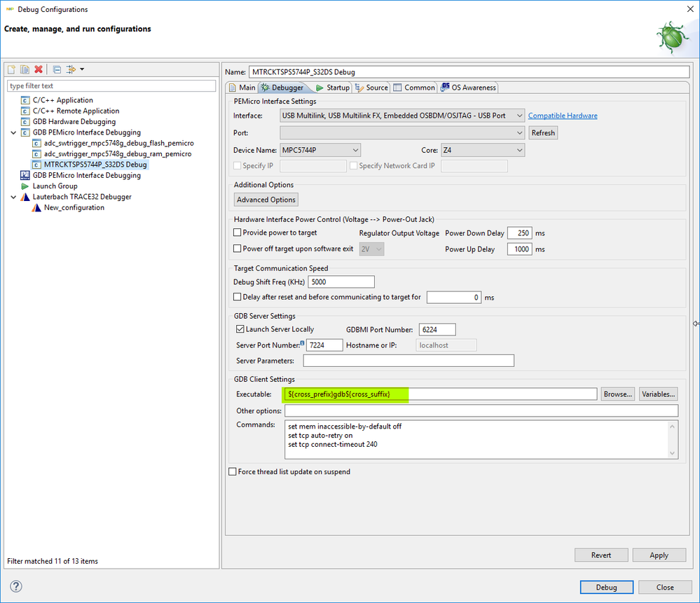Click the Commands box scroll up arrow
This screenshot has height=603, width=700.
point(672,427)
